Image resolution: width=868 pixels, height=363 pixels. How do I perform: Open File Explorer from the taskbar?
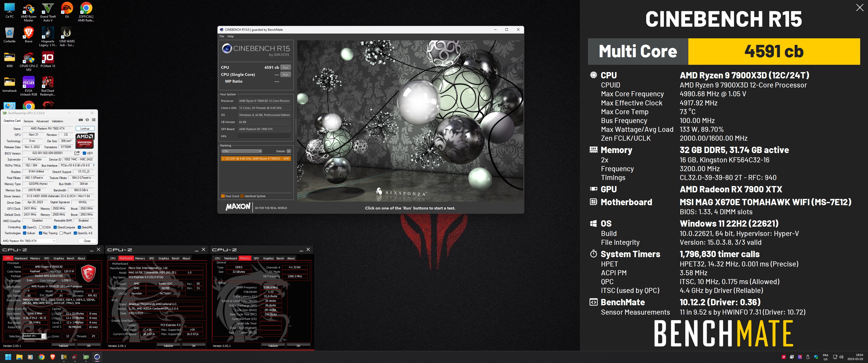(19, 357)
